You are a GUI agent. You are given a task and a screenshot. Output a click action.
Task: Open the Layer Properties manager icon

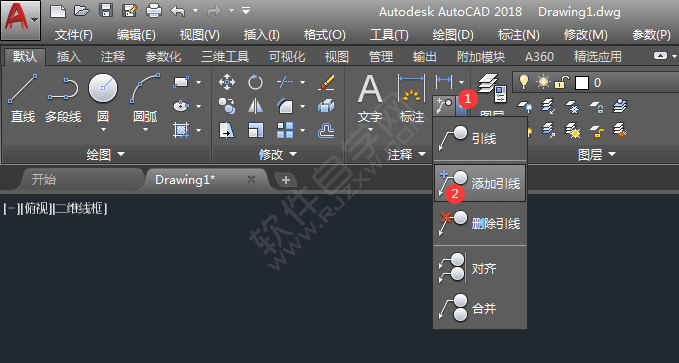tap(492, 88)
